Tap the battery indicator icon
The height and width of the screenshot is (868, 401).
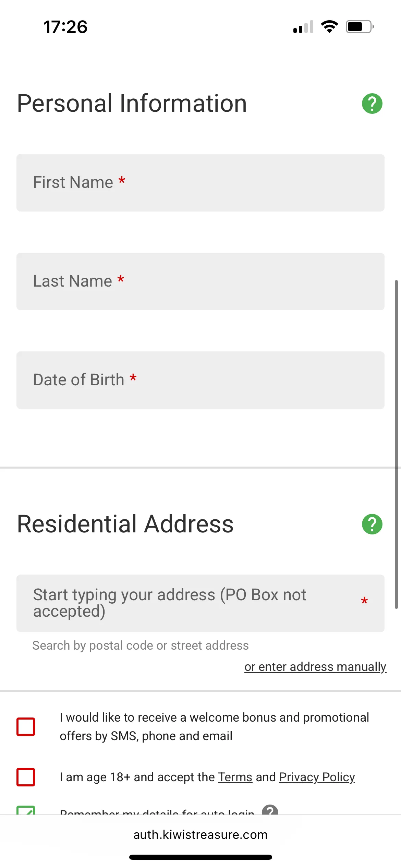(x=360, y=27)
